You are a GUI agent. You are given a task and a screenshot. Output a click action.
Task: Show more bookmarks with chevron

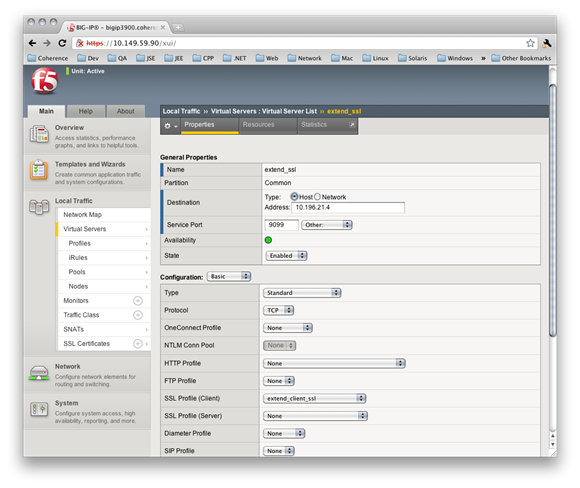(x=483, y=58)
